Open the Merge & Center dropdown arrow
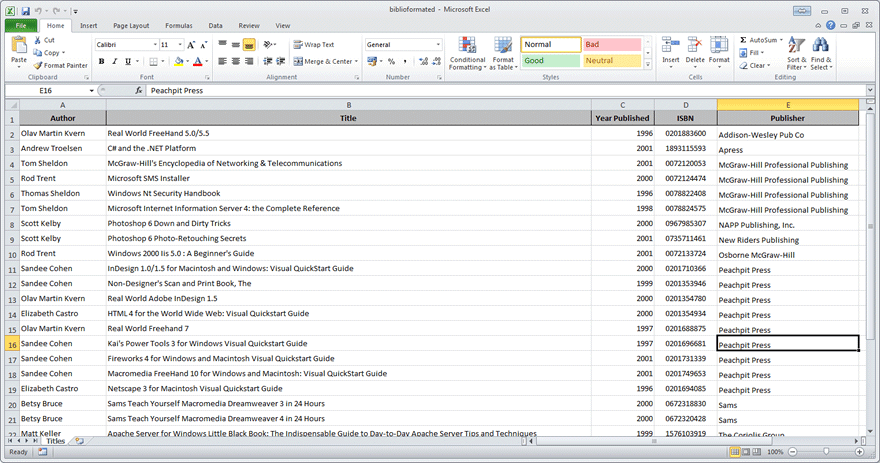Viewport: 880px width, 463px height. 356,61
